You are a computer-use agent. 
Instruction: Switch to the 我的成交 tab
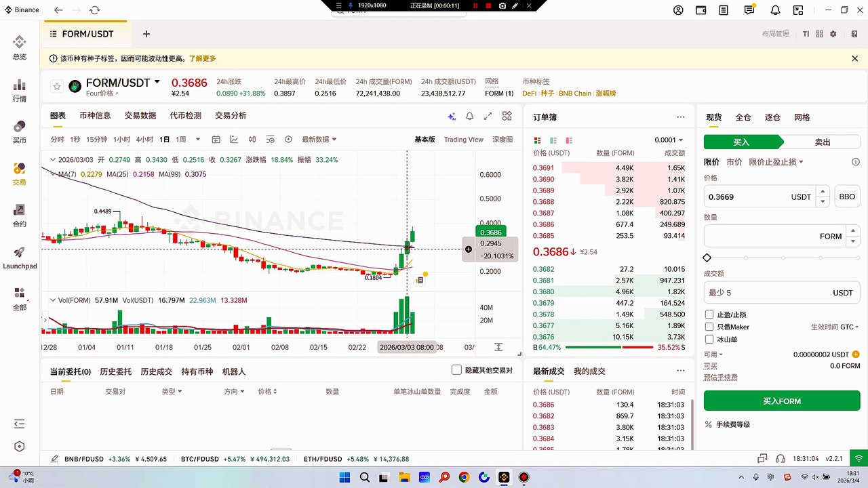pyautogui.click(x=589, y=371)
